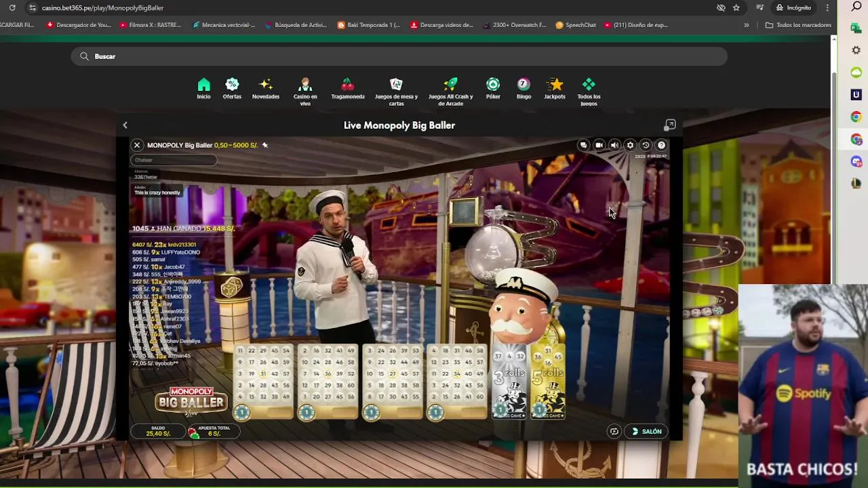This screenshot has height=488, width=868.
Task: Open game settings gear icon
Action: coord(630,145)
